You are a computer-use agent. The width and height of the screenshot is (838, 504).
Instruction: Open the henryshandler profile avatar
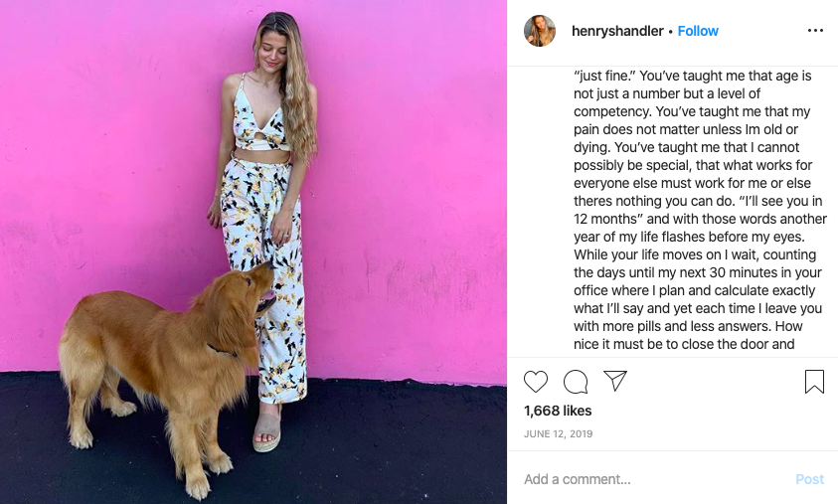[x=539, y=31]
